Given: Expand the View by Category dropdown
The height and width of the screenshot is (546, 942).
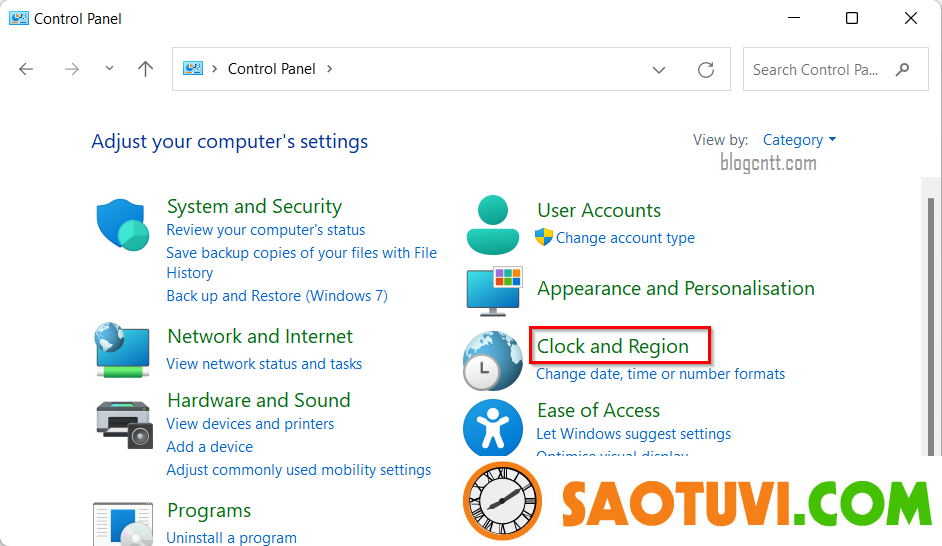Looking at the screenshot, I should tap(799, 140).
